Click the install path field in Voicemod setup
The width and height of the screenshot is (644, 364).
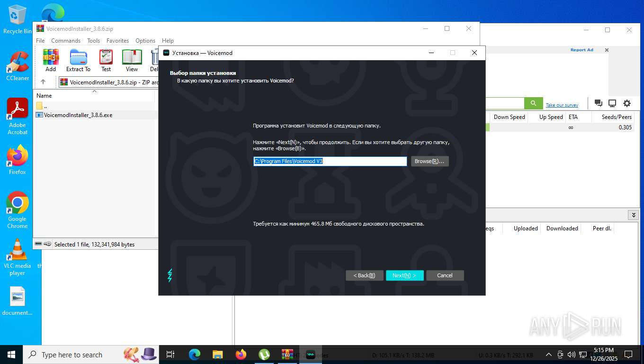pos(330,161)
